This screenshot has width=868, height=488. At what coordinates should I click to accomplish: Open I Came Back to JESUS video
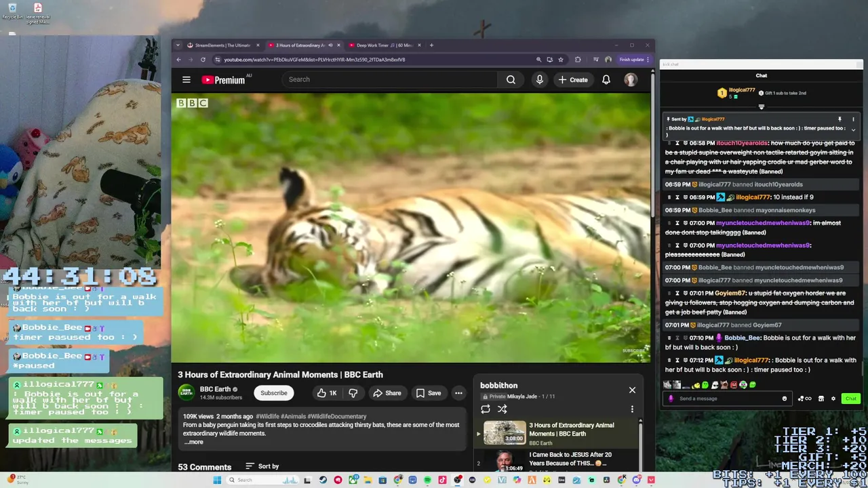point(570,459)
